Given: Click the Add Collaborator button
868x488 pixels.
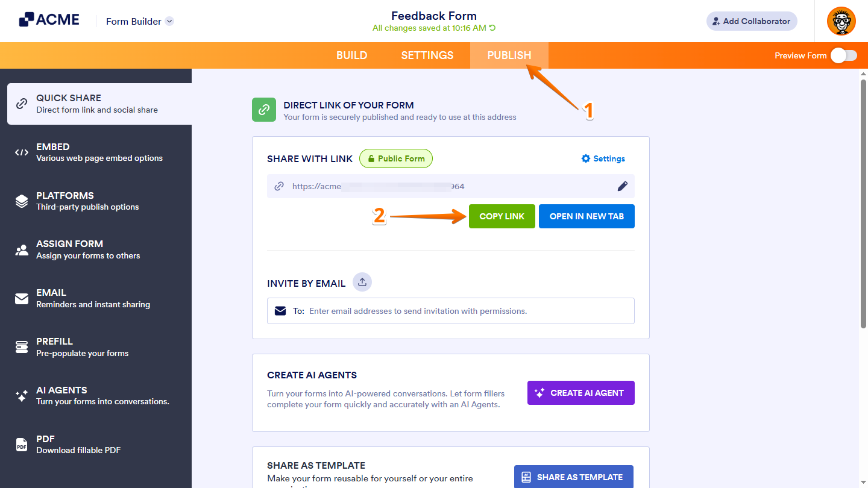Looking at the screenshot, I should pos(752,21).
